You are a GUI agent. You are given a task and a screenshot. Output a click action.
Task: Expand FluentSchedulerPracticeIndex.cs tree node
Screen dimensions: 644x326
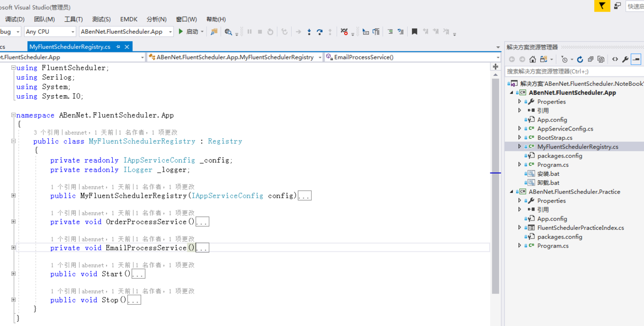[520, 228]
